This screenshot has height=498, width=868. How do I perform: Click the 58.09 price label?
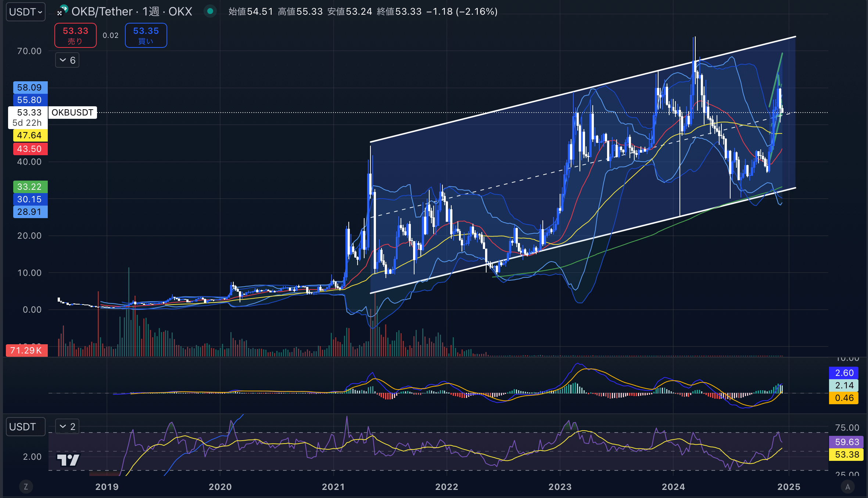coord(31,88)
